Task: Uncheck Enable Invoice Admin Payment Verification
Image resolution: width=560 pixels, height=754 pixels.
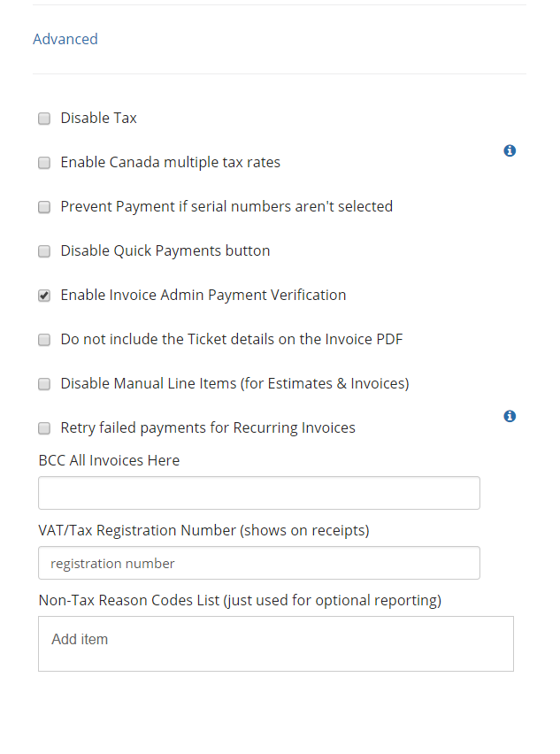Action: tap(44, 296)
